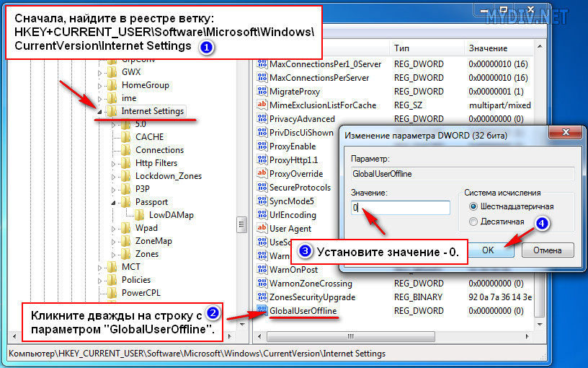Click the Значение input field

(x=400, y=208)
